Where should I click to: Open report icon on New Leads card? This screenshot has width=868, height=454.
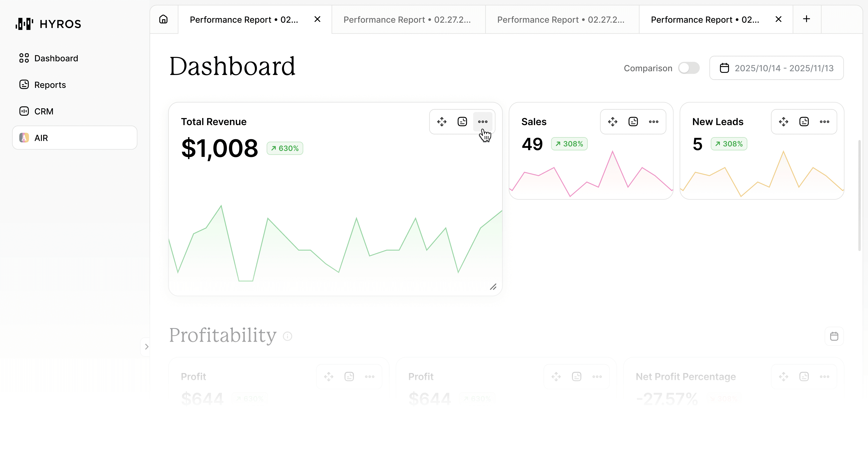point(804,122)
